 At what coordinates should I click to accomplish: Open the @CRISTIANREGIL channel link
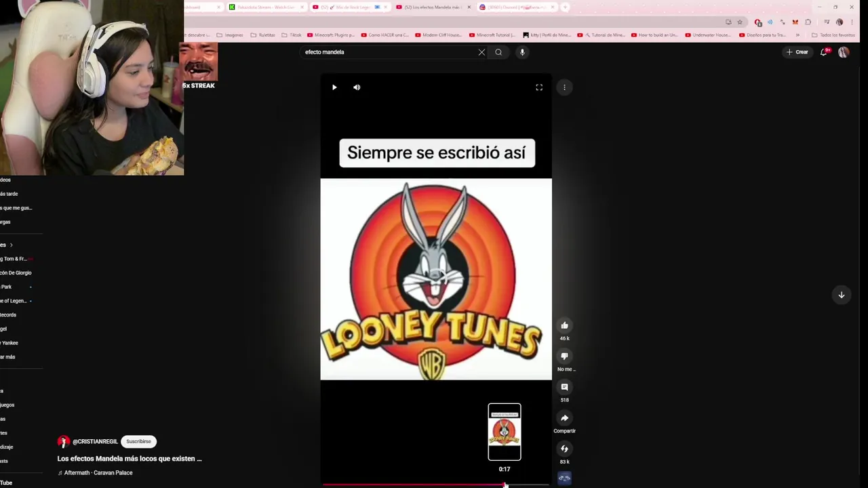click(95, 442)
